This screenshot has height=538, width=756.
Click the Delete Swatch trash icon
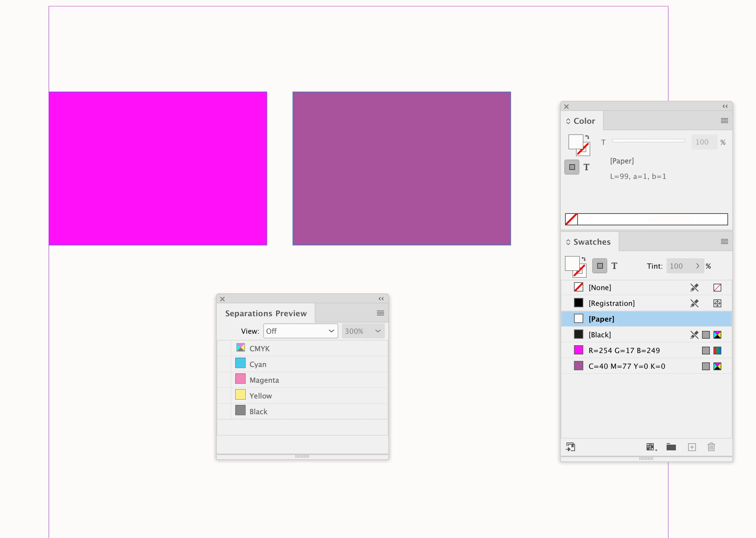711,447
